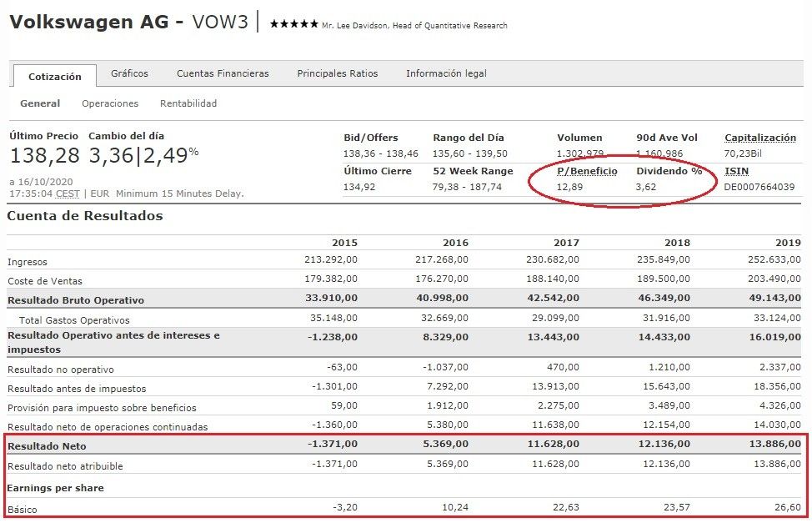Click operating result 2015 value -1.238,00

333,337
